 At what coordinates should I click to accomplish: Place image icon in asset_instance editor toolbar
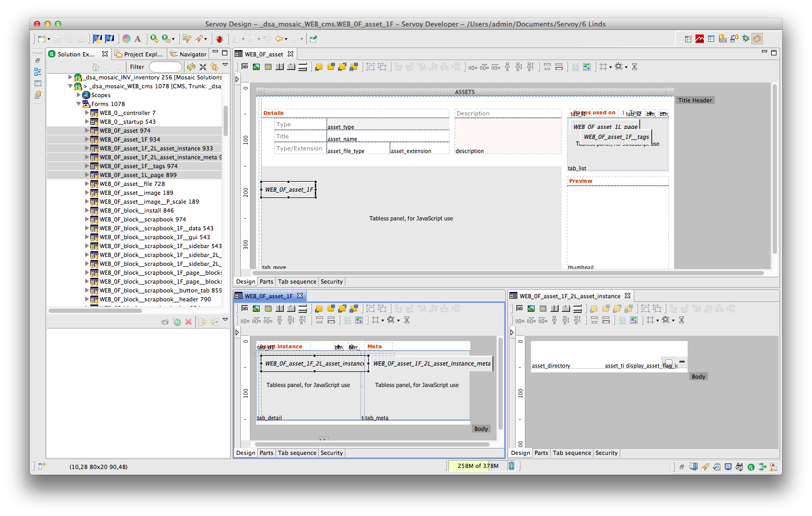pyautogui.click(x=531, y=309)
